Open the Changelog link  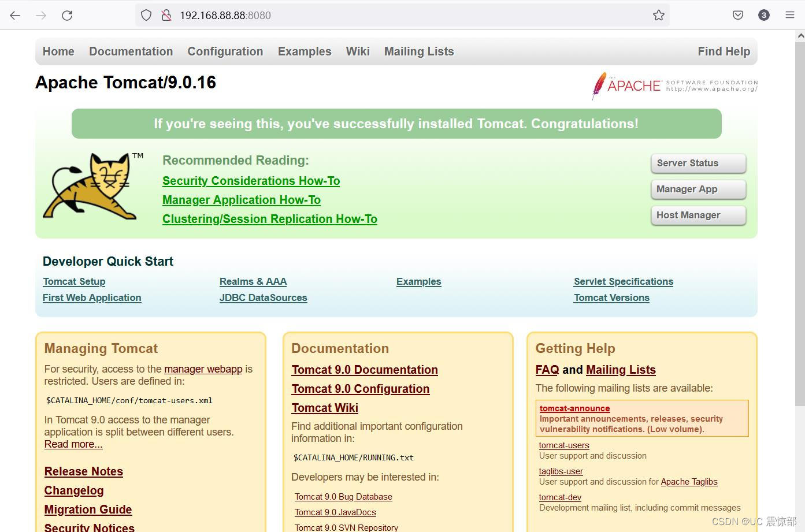coord(74,490)
